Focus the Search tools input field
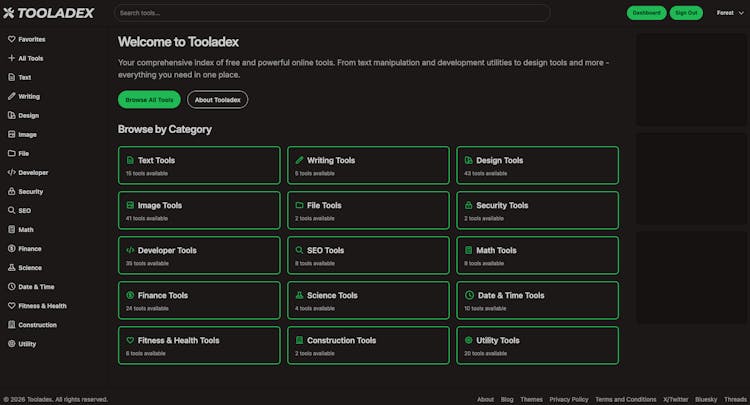 tap(331, 13)
